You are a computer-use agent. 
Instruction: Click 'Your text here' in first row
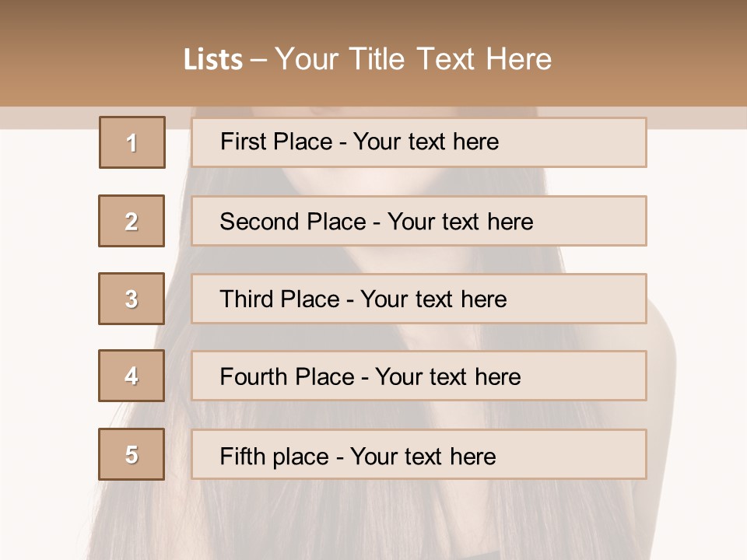[426, 142]
